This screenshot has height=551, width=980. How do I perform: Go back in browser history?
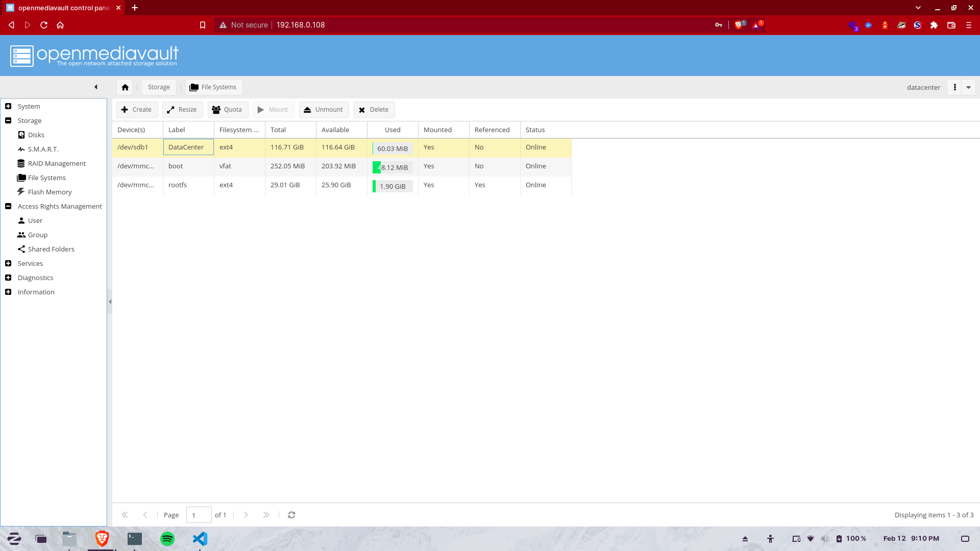coord(11,25)
